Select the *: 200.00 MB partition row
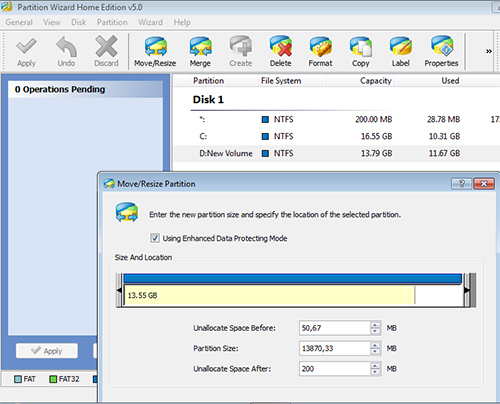 click(x=337, y=119)
